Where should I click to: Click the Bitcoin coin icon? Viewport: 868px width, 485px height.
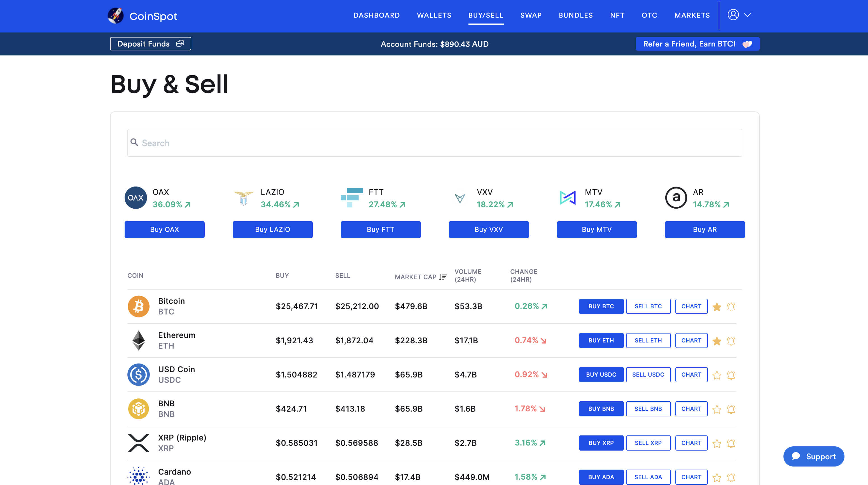(138, 306)
